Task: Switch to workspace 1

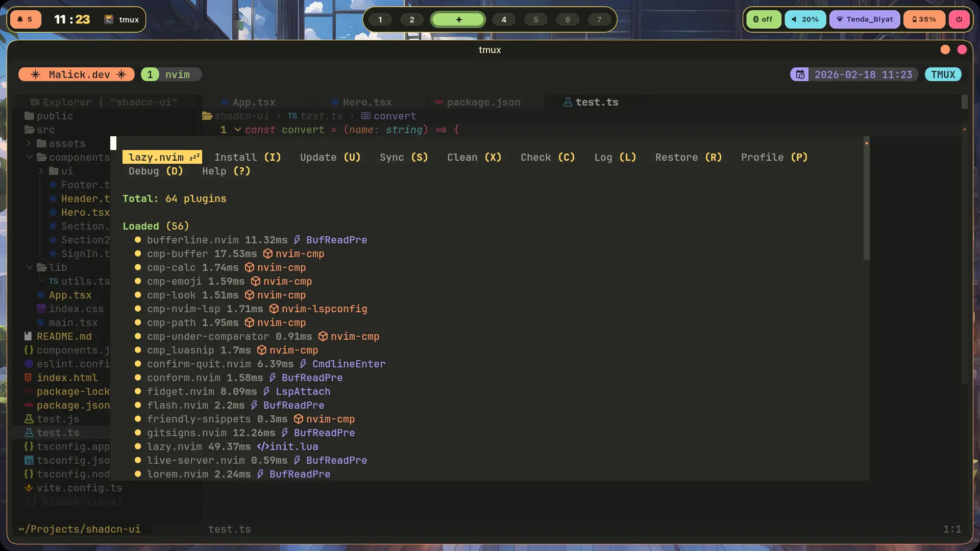Action: pos(380,19)
